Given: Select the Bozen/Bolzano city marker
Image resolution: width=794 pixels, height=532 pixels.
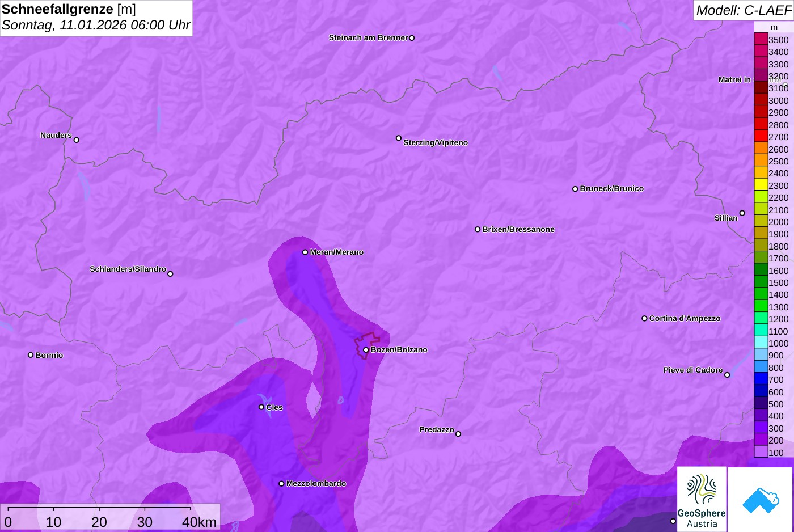Looking at the screenshot, I should pos(366,350).
